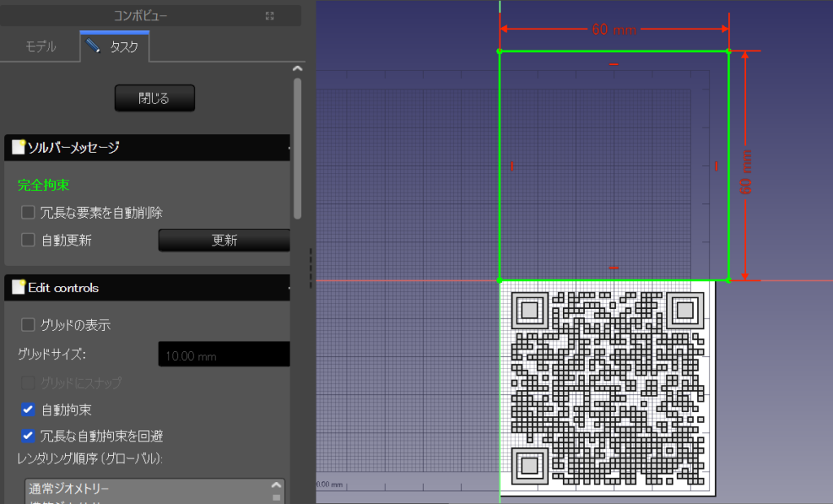Click the 完全拘束 status text
Screen dimensions: 833x504
point(44,185)
